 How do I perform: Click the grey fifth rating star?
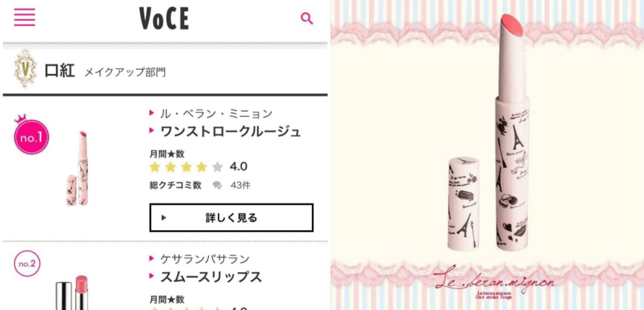217,167
